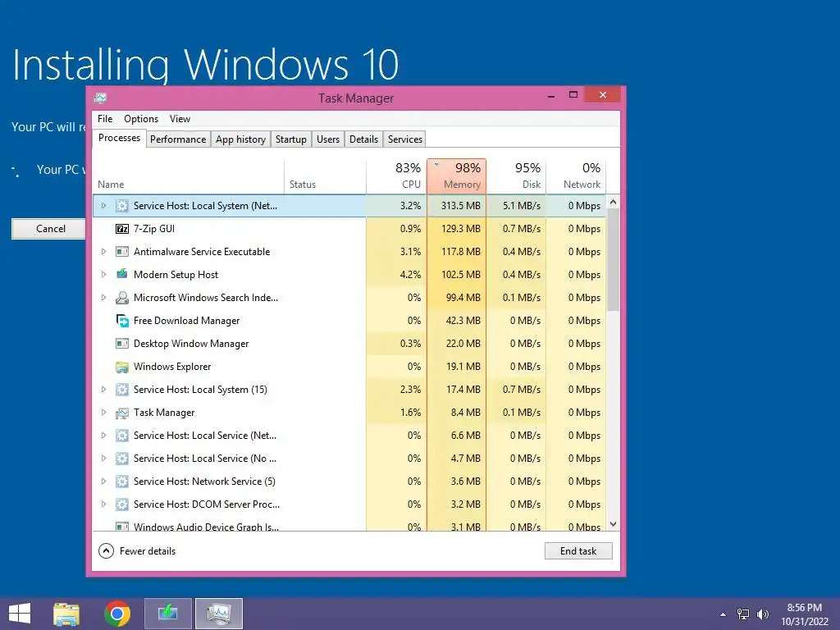Click the process list scrollbar thumb
Screen dimensions: 840x630
click(614, 260)
